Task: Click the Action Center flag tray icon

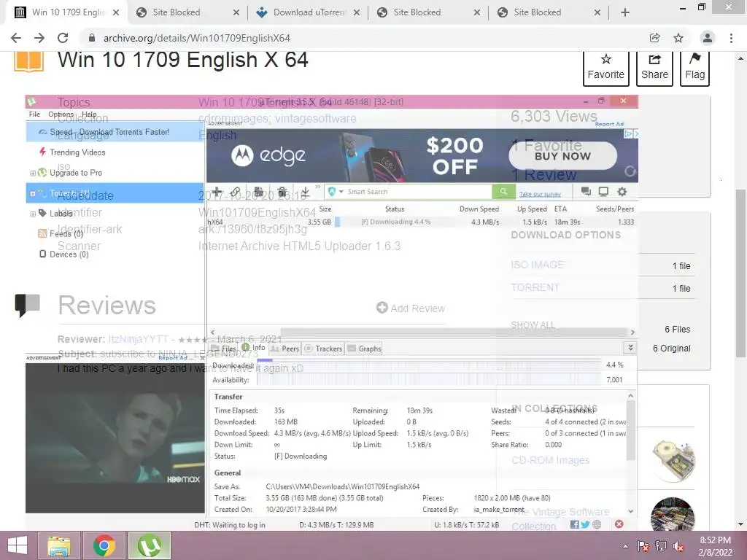Action: tap(643, 546)
